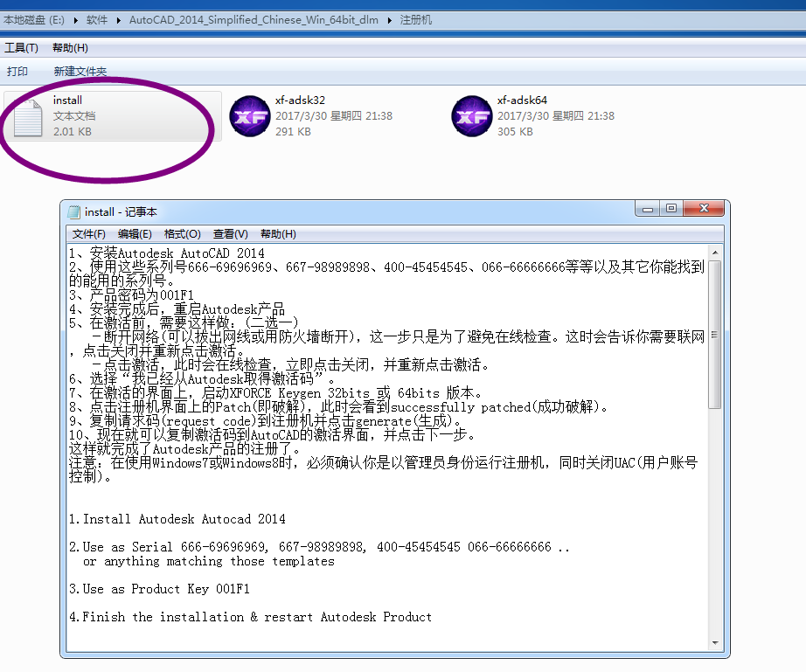The width and height of the screenshot is (806, 672).
Task: Minimize the install Notepad window
Action: [x=648, y=209]
